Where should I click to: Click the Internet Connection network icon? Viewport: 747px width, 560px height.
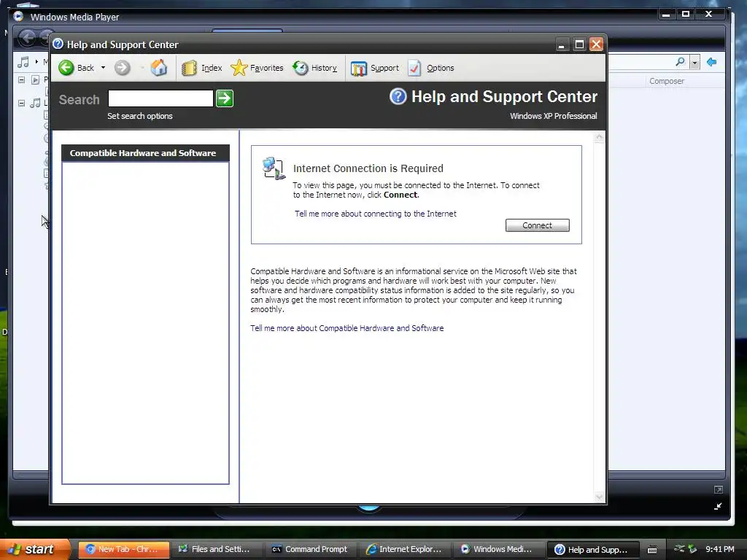click(x=274, y=168)
